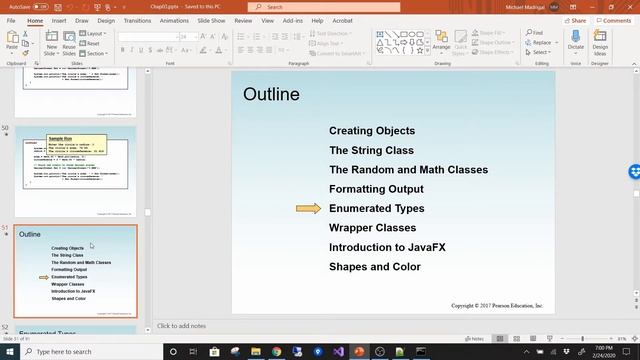The width and height of the screenshot is (640, 360).
Task: Toggle Bold formatting
Action: pyautogui.click(x=122, y=50)
